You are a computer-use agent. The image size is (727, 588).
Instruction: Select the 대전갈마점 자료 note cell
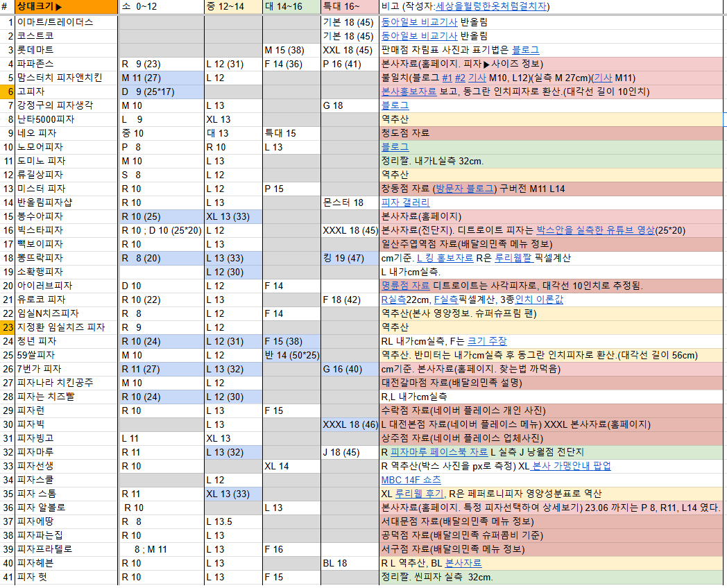coord(551,383)
